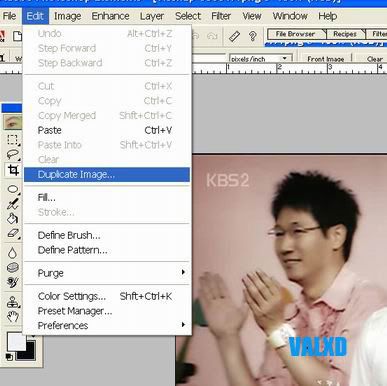Open the File menu
This screenshot has height=386, width=387.
(9, 16)
